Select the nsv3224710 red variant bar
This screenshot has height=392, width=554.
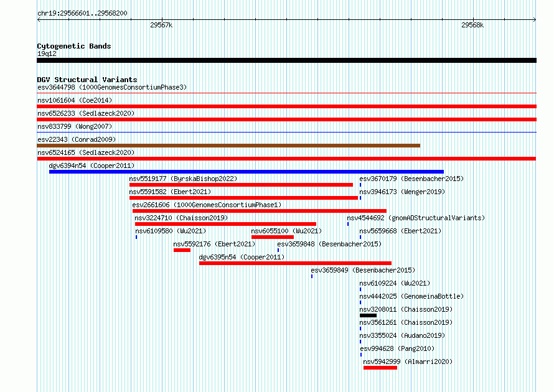click(225, 224)
